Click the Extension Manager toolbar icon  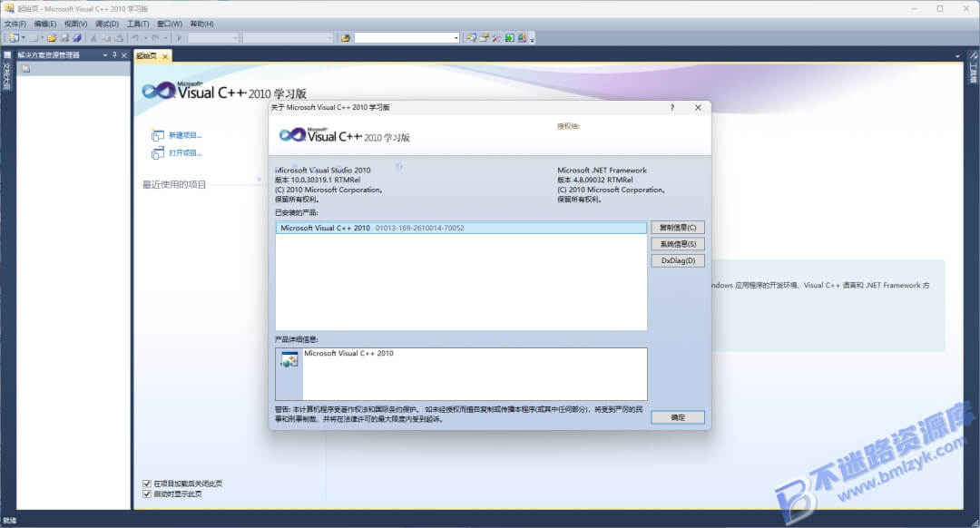pyautogui.click(x=522, y=38)
